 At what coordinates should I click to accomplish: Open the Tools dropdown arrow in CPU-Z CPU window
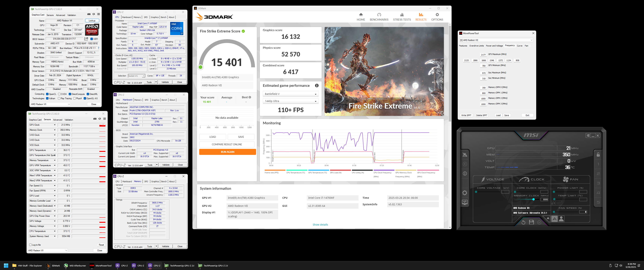coord(156,82)
